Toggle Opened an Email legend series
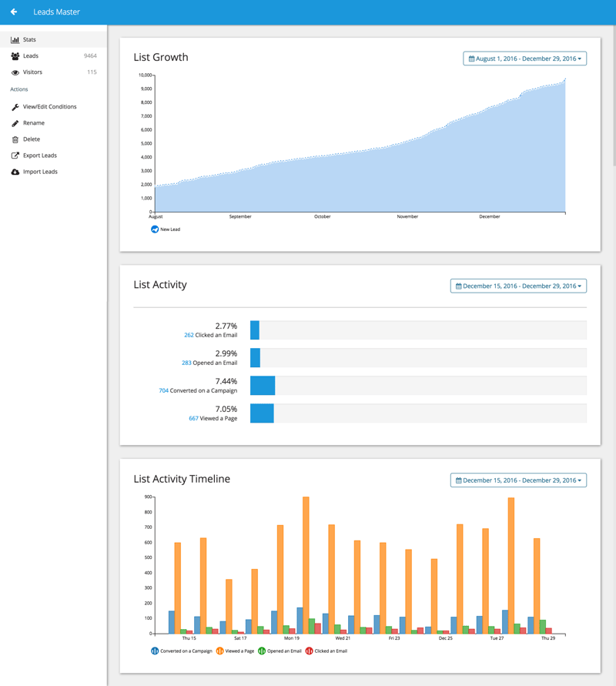 pos(280,651)
